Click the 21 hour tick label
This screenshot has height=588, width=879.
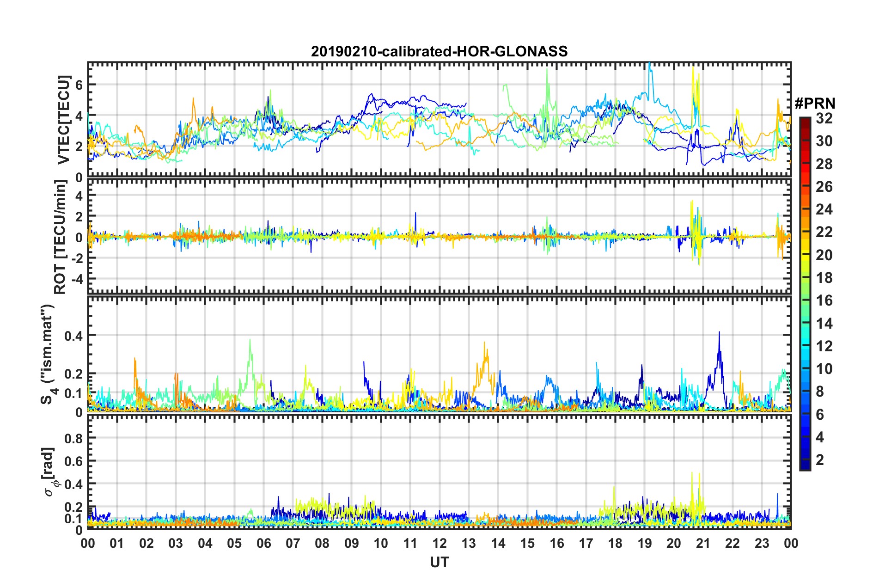click(x=703, y=543)
